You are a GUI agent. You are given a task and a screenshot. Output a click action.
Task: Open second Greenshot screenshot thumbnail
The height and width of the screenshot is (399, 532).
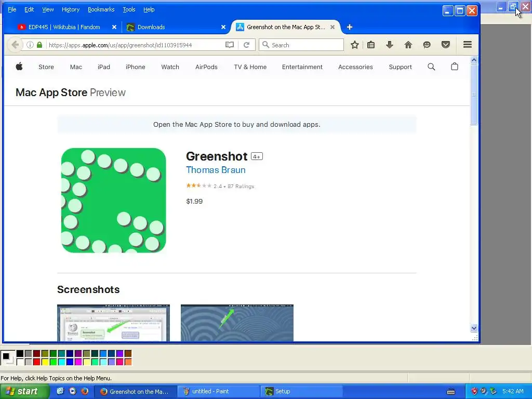click(237, 323)
